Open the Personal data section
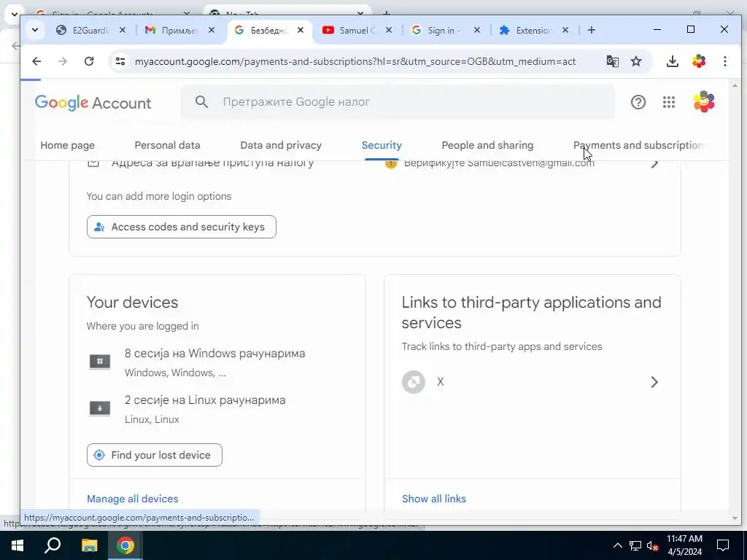747x560 pixels. (x=167, y=145)
